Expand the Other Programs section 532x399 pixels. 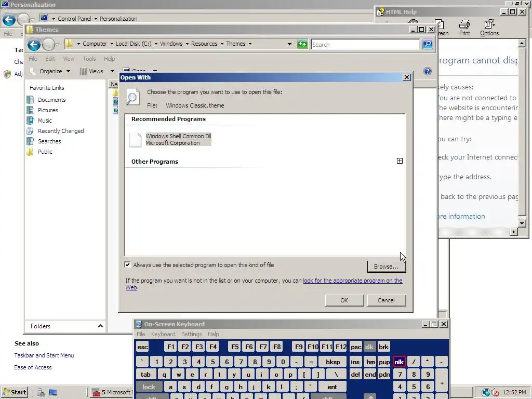click(400, 161)
